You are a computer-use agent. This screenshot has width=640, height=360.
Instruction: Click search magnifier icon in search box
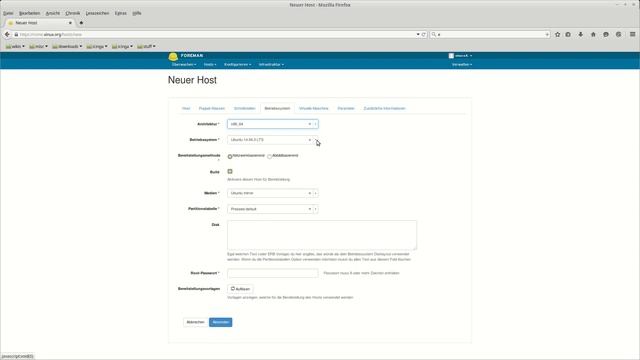point(434,35)
